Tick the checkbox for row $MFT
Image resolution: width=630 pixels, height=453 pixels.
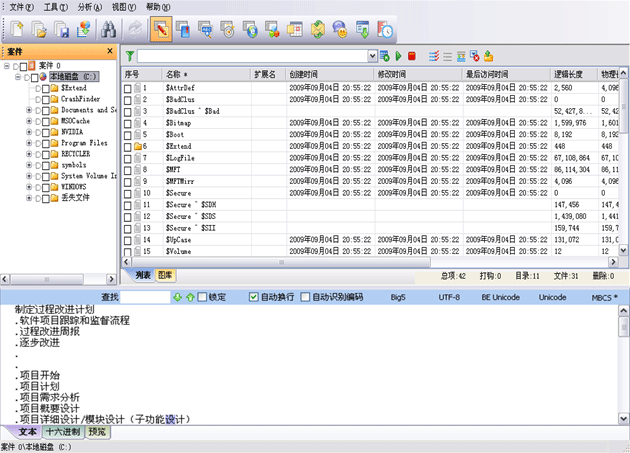tap(128, 170)
